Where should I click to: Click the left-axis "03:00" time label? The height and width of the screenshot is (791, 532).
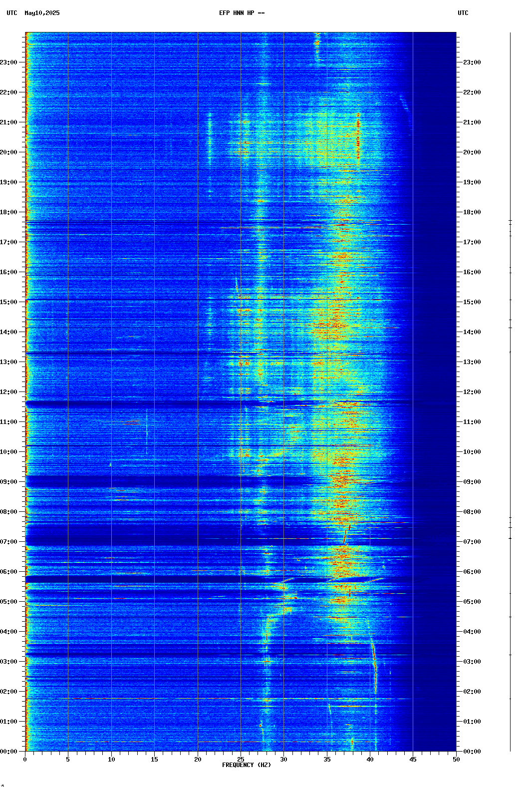point(8,662)
